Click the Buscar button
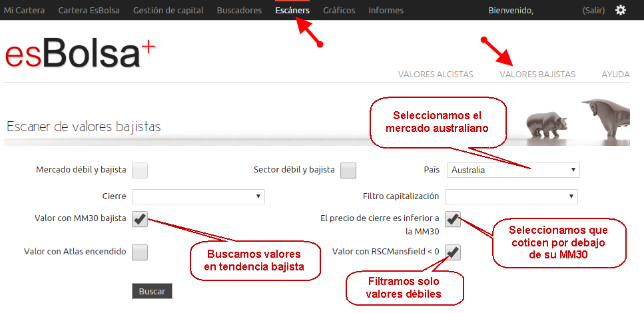The height and width of the screenshot is (313, 644). 152,291
